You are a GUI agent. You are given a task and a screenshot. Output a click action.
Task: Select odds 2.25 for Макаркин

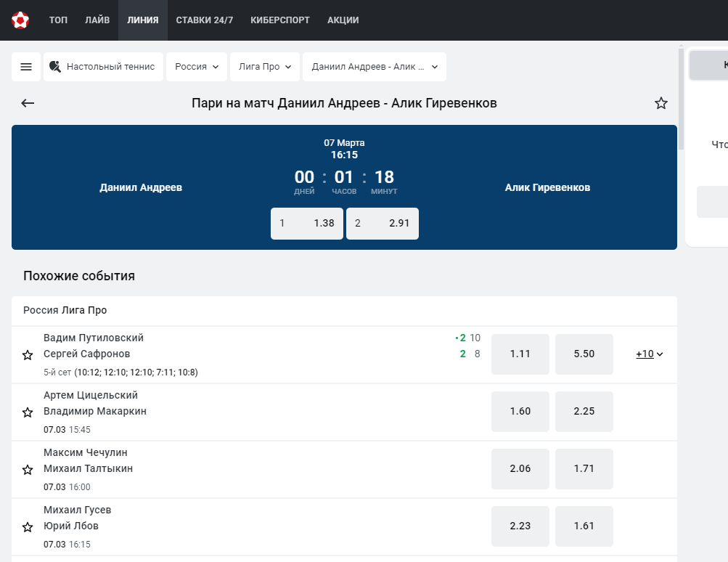pos(584,412)
